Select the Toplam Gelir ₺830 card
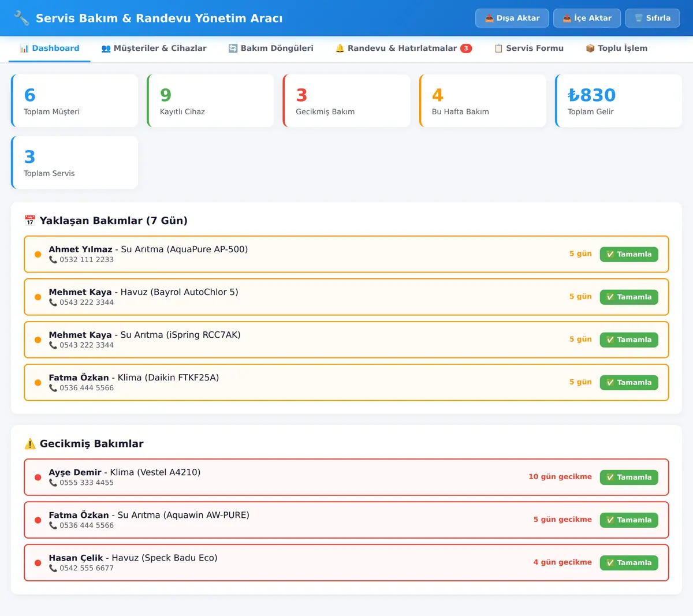The image size is (693, 616). pyautogui.click(x=619, y=100)
